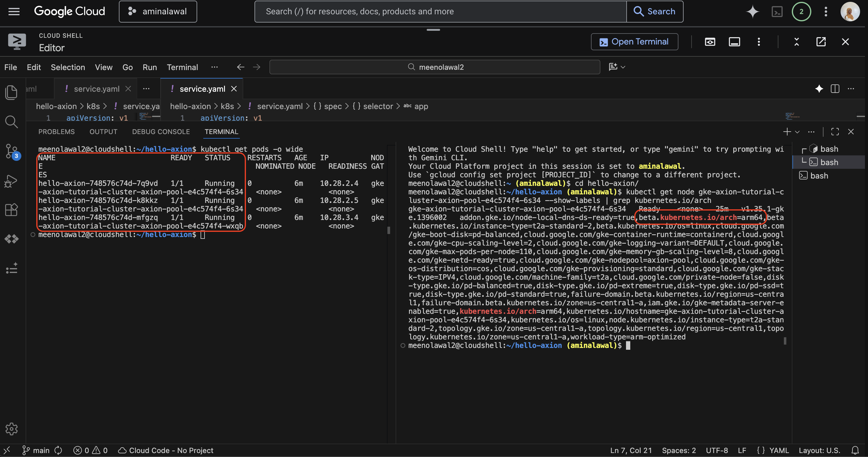Screen dimensions: 868x457
Task: Click Google Cloud search input field
Action: coord(440,12)
